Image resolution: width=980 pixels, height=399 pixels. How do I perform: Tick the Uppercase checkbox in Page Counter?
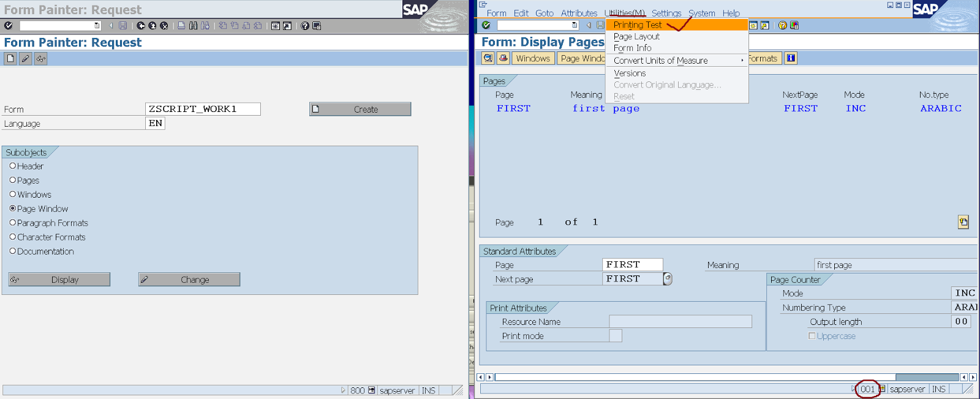pyautogui.click(x=812, y=336)
